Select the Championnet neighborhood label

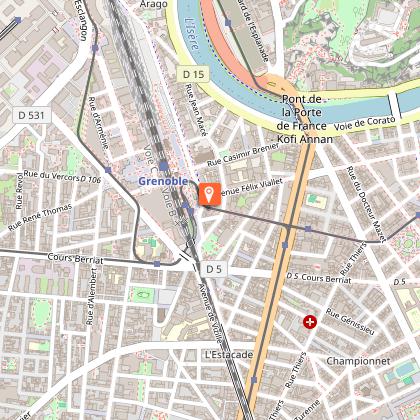click(x=358, y=361)
